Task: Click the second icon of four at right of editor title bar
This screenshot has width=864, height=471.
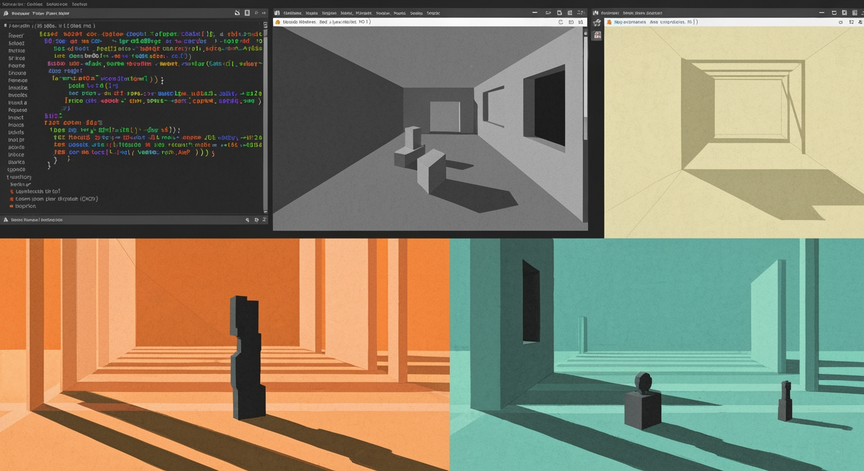Action: tap(247, 13)
